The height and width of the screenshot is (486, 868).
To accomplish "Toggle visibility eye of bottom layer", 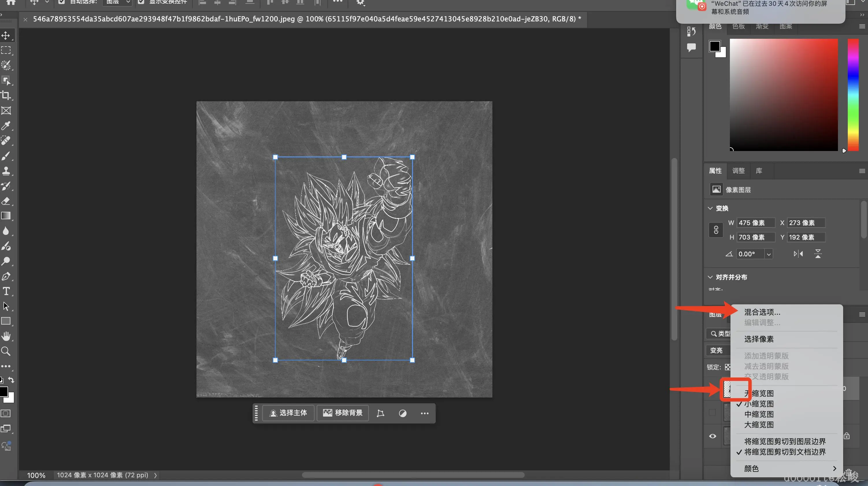I will point(712,436).
